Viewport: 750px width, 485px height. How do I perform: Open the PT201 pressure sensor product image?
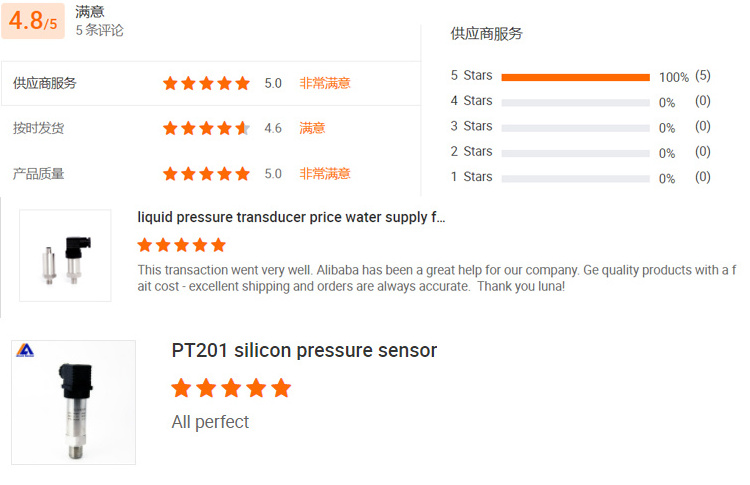[x=73, y=402]
